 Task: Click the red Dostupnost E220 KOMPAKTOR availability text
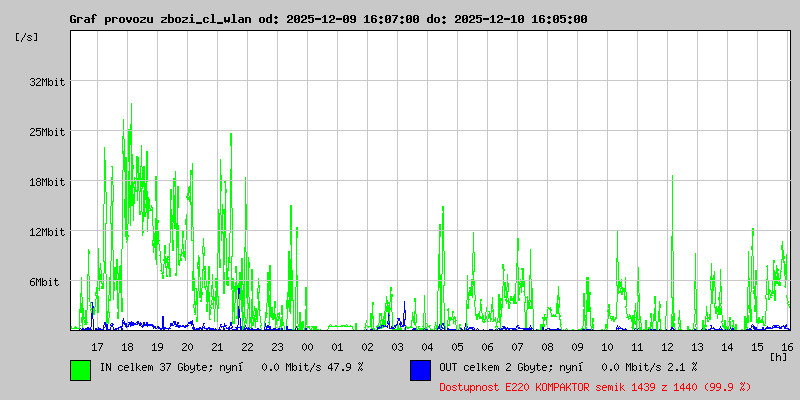[x=595, y=387]
